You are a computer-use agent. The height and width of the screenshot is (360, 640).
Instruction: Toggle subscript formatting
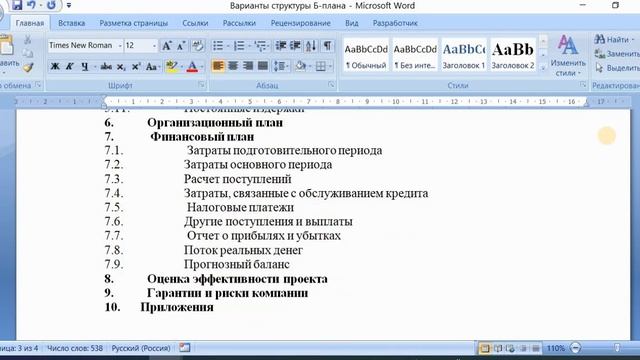click(121, 66)
